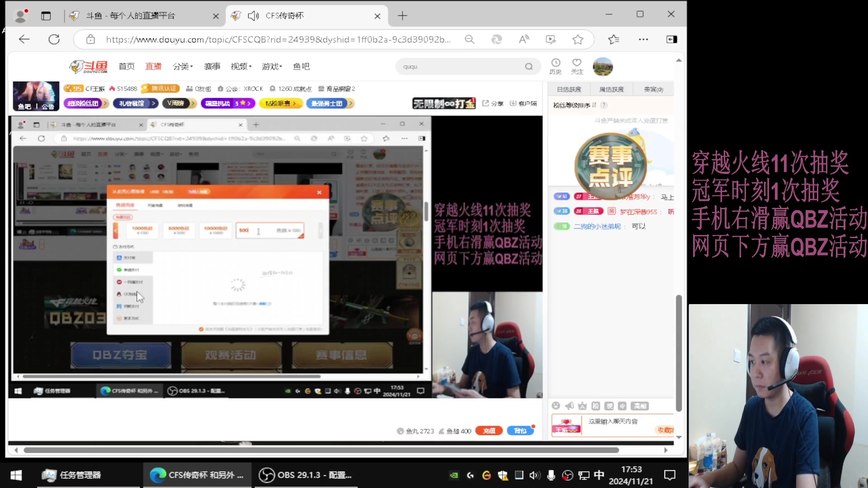Toggle the Edge sidebar icon
This screenshot has height=488, width=868.
(x=672, y=39)
